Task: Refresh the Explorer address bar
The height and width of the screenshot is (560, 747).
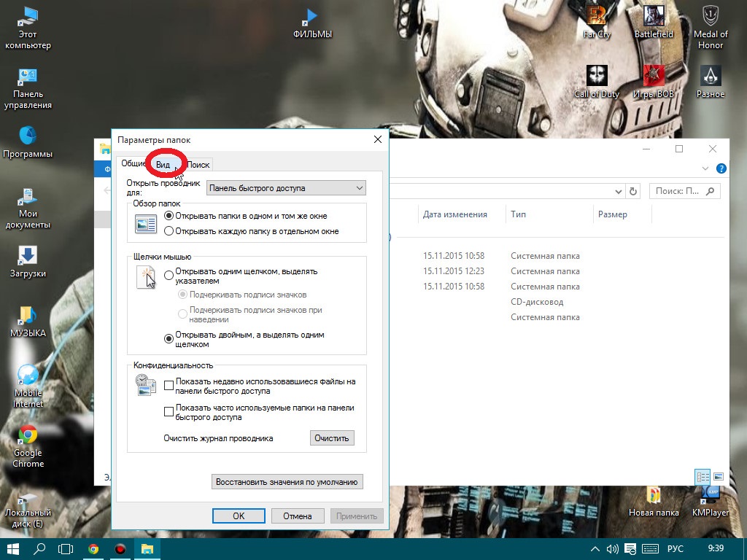Action: coord(633,192)
